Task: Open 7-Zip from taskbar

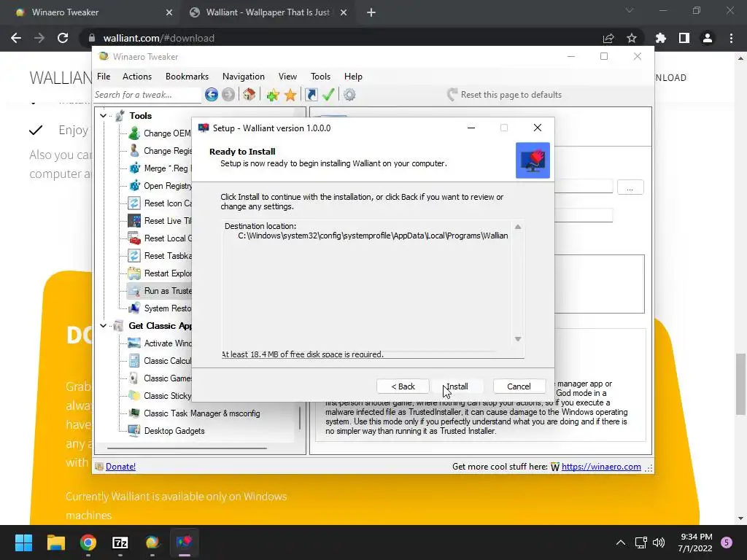Action: click(x=120, y=542)
